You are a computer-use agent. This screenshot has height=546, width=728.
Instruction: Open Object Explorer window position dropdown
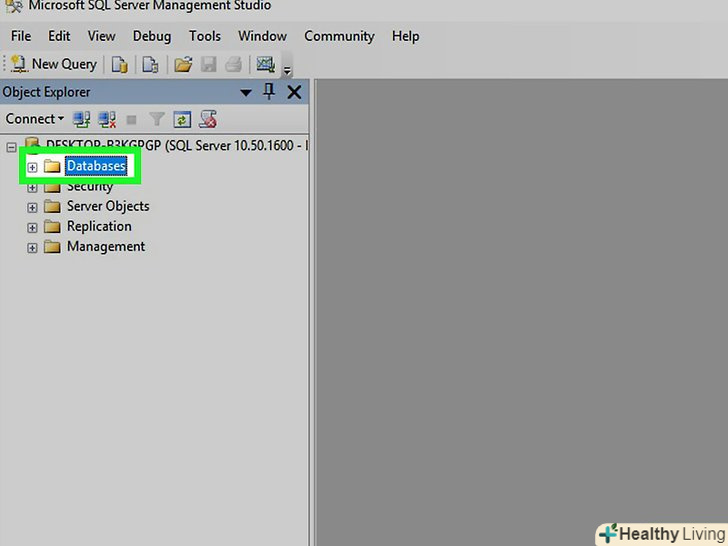(246, 92)
